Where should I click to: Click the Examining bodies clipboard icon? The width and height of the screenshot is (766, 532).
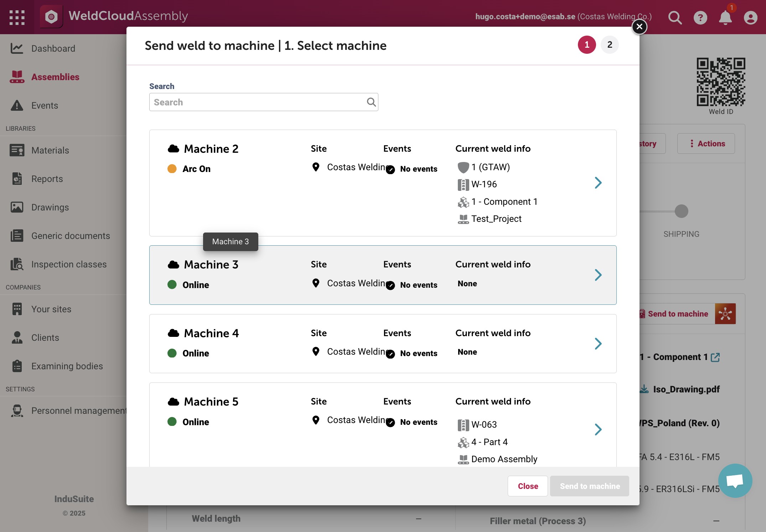pyautogui.click(x=17, y=366)
